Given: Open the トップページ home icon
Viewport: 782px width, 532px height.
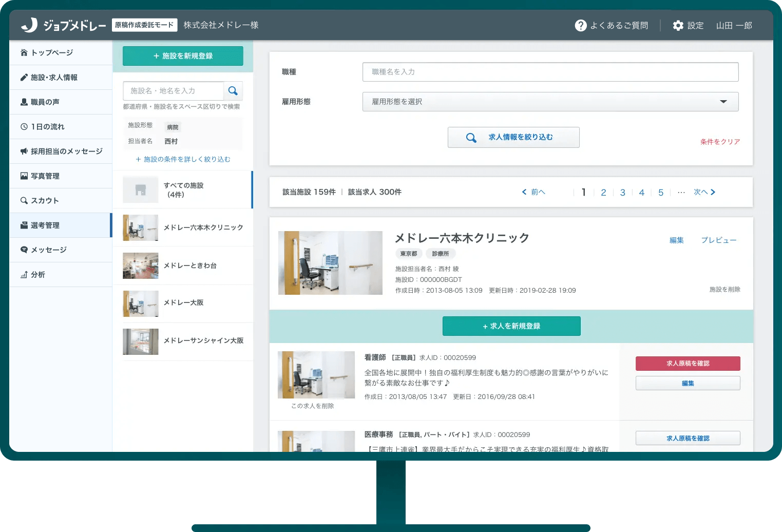Looking at the screenshot, I should tap(24, 52).
